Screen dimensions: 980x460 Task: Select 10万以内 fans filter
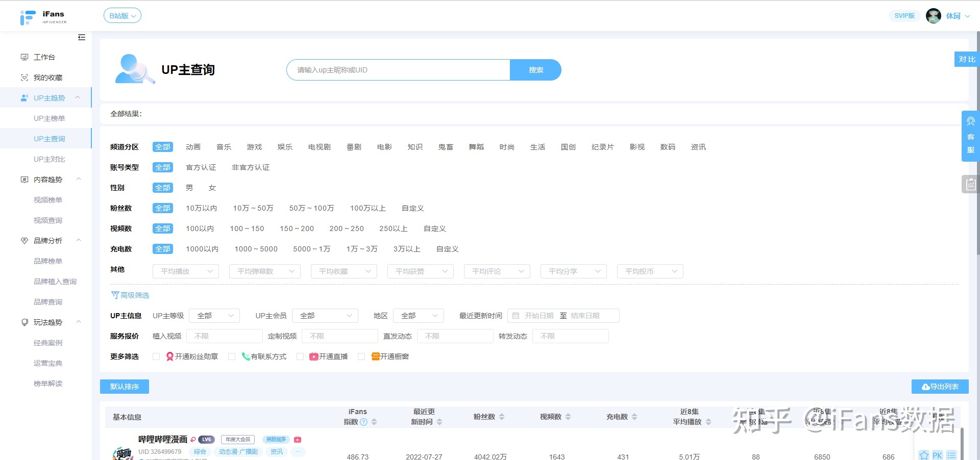(201, 208)
